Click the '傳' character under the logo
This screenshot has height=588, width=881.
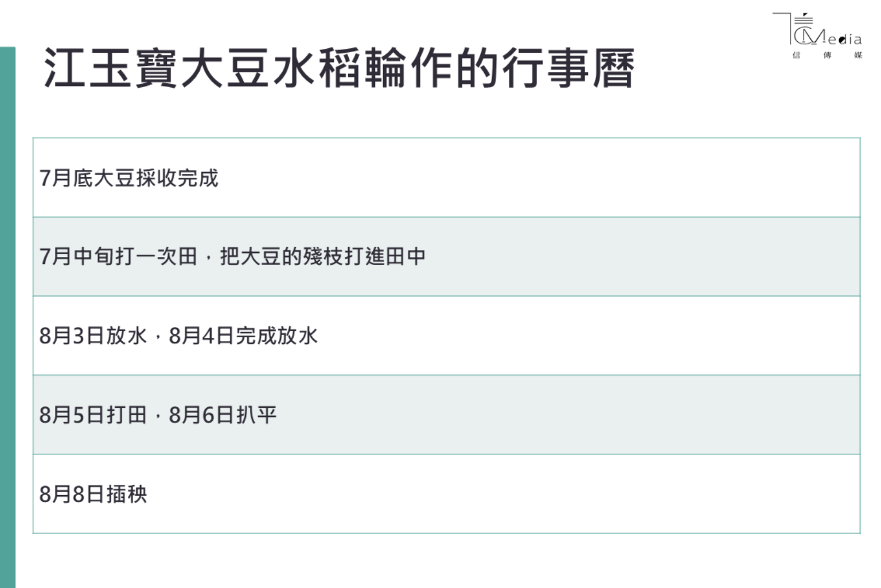827,55
